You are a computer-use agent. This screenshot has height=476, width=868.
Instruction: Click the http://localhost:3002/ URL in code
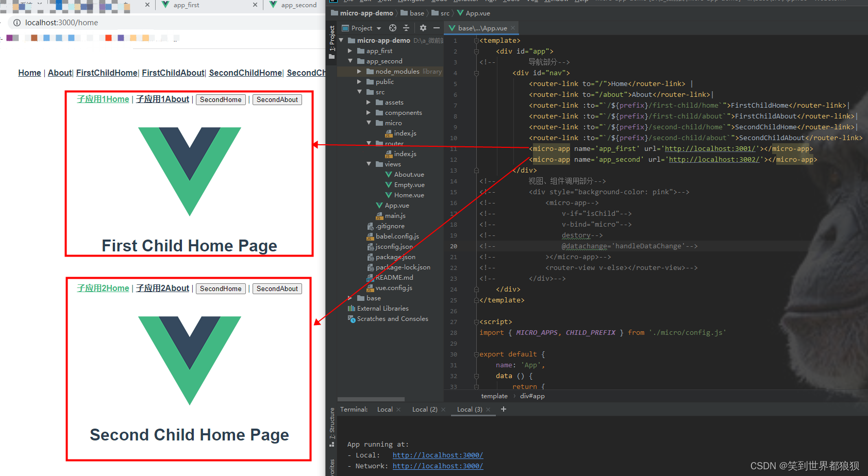[714, 160]
